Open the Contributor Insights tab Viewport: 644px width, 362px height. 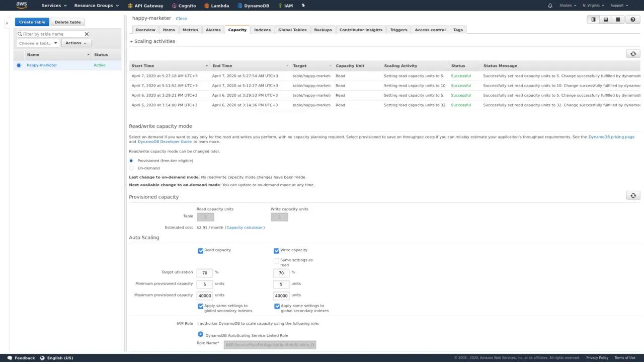pyautogui.click(x=361, y=30)
